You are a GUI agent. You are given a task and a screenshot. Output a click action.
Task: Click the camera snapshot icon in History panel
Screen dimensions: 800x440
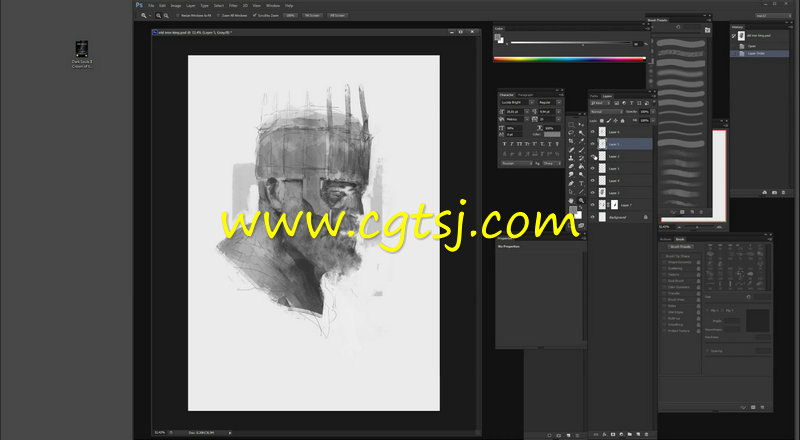[774, 192]
